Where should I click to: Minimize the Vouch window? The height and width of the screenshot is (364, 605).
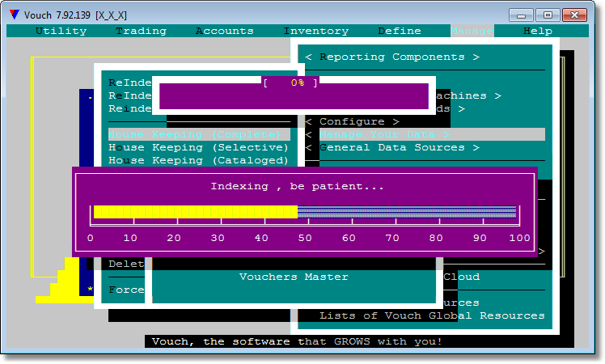click(x=521, y=15)
